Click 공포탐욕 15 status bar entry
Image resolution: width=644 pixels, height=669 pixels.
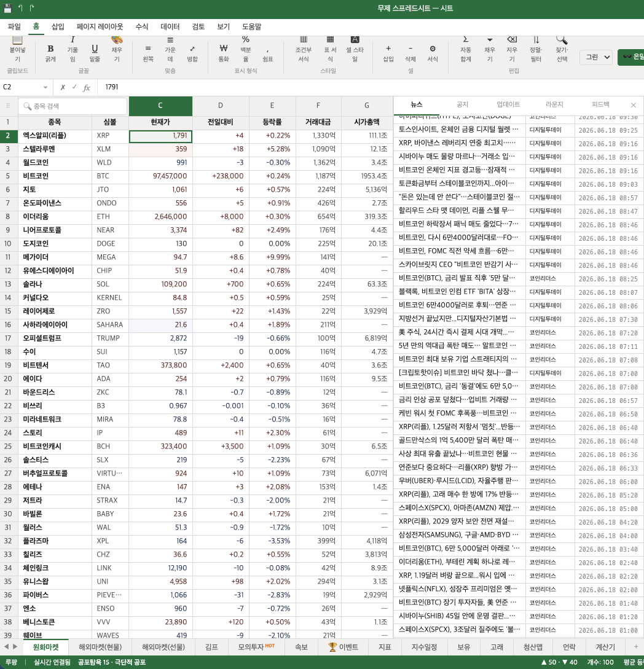112,662
